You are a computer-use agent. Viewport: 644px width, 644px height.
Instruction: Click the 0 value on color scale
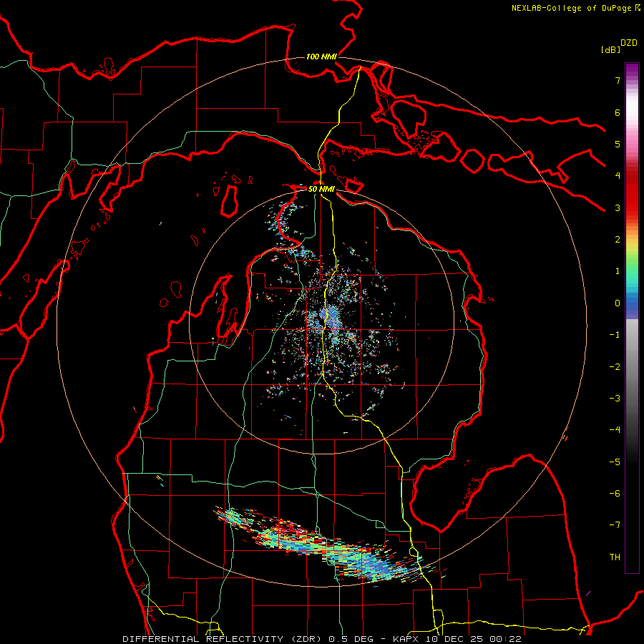click(618, 303)
